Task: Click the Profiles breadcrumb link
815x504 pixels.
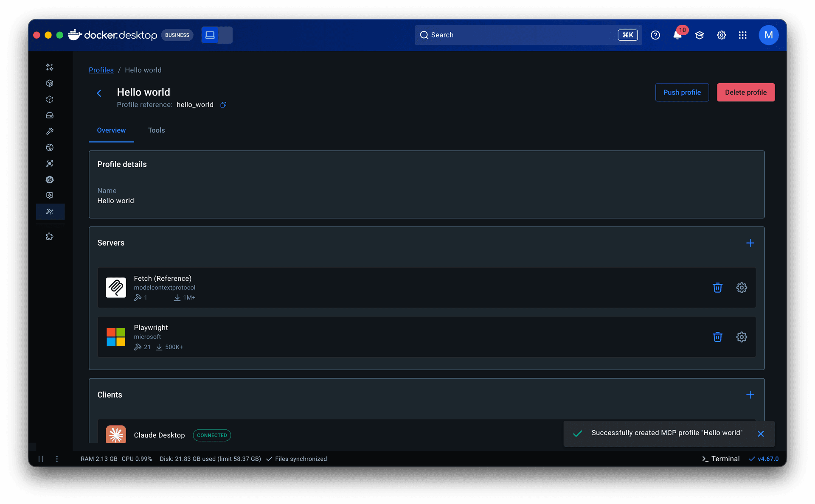Action: click(101, 70)
